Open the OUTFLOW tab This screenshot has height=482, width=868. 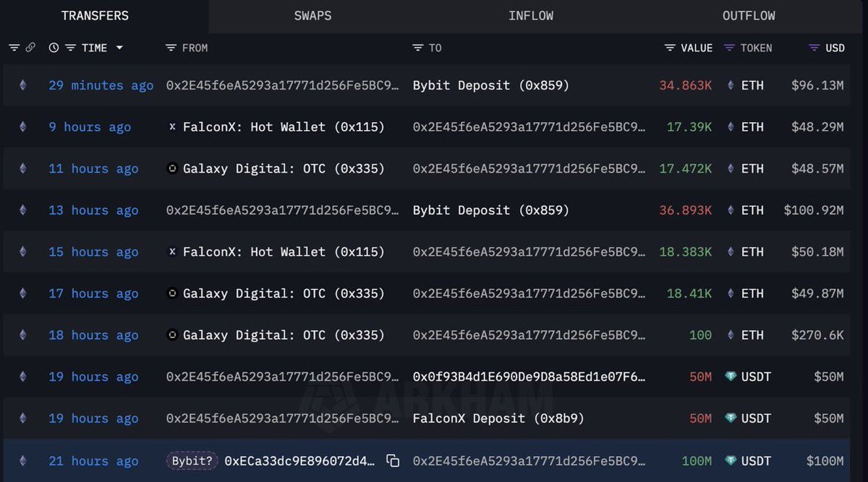pos(749,15)
